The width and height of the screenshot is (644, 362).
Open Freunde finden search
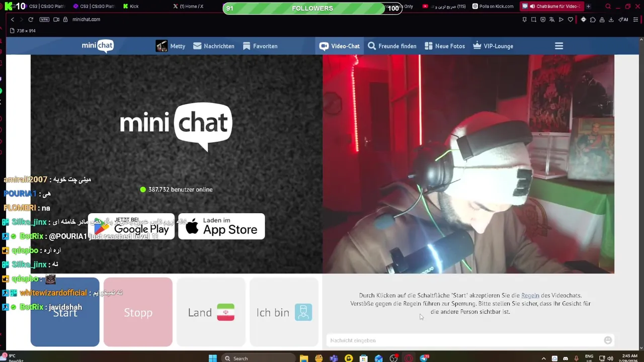(392, 46)
